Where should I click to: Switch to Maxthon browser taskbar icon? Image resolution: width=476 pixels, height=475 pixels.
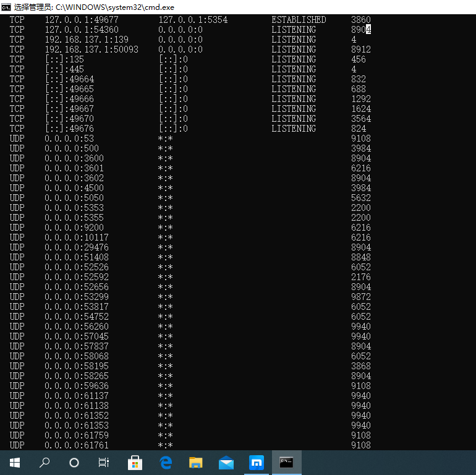[x=257, y=463]
